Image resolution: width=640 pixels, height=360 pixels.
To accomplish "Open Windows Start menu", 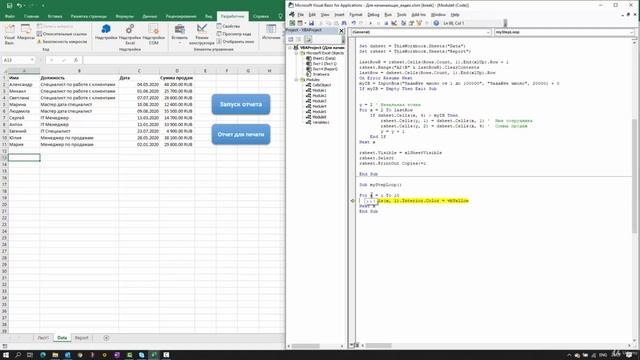I will click(x=6, y=355).
